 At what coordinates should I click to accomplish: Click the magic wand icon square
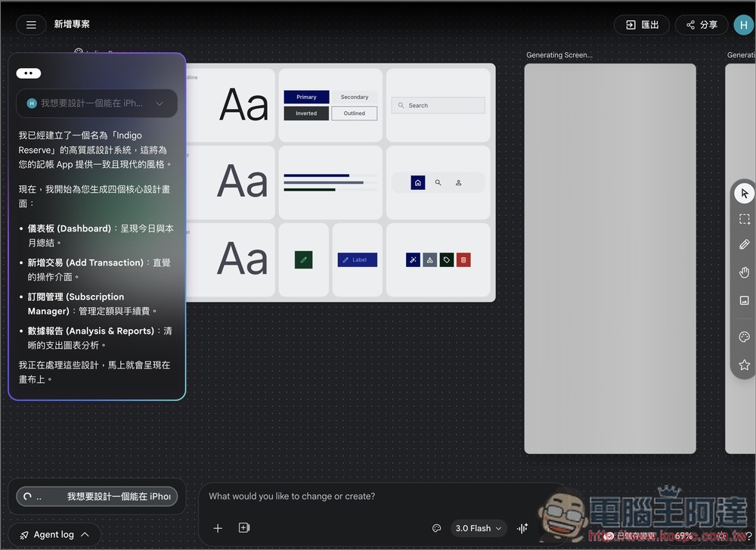[413, 260]
